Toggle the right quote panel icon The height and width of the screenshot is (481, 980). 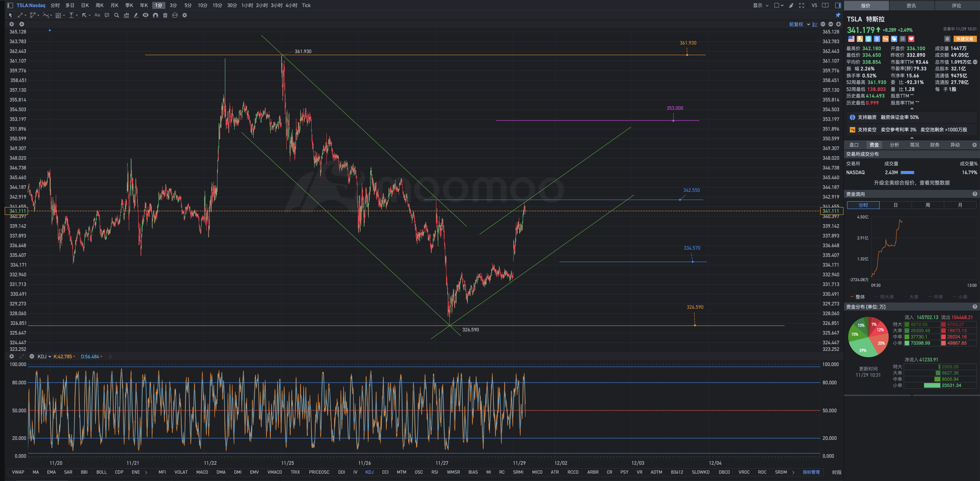(838, 5)
